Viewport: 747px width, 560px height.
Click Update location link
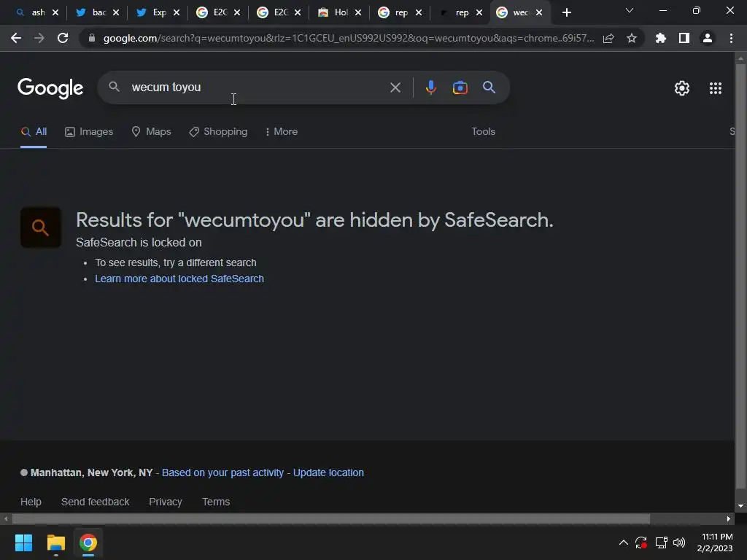tap(328, 472)
